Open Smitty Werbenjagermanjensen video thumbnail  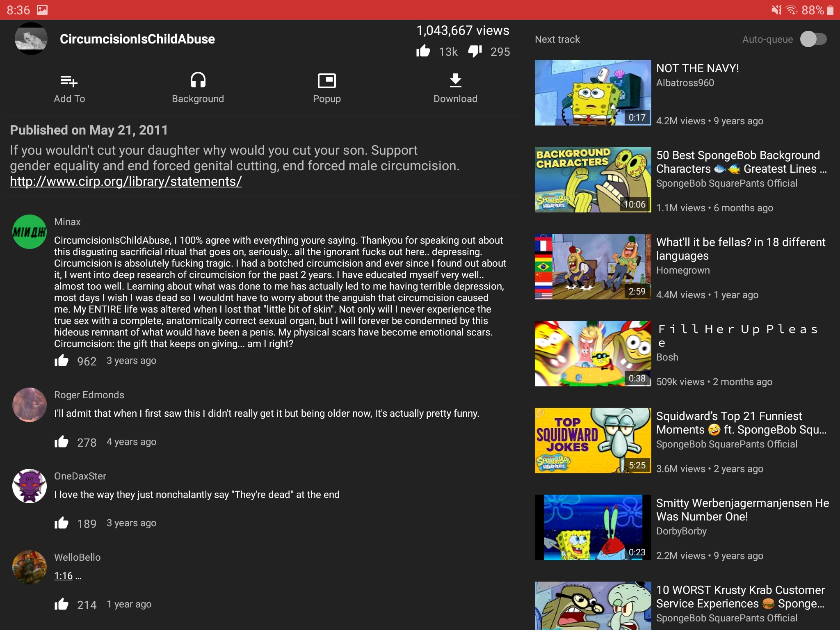[x=593, y=527]
